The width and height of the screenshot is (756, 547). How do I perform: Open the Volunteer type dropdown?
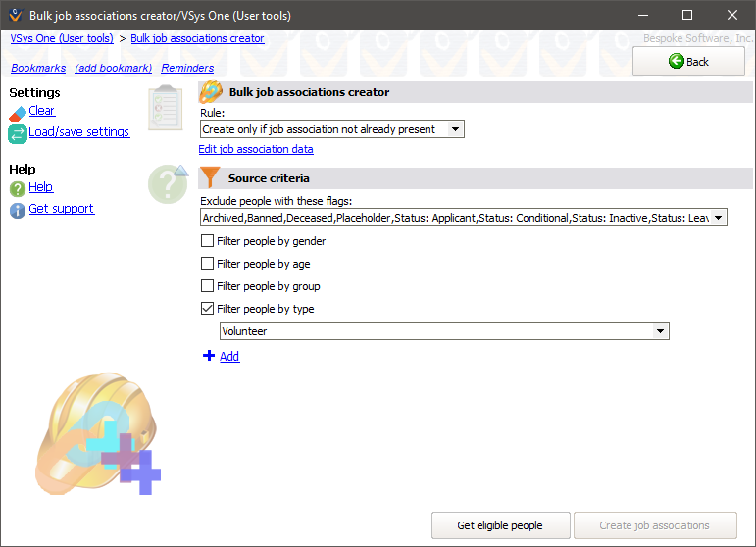[x=660, y=331]
